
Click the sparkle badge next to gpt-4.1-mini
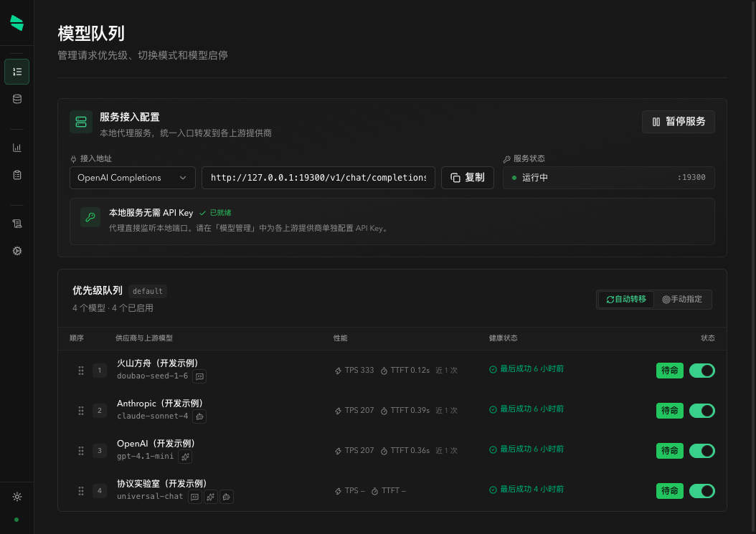[x=185, y=457]
